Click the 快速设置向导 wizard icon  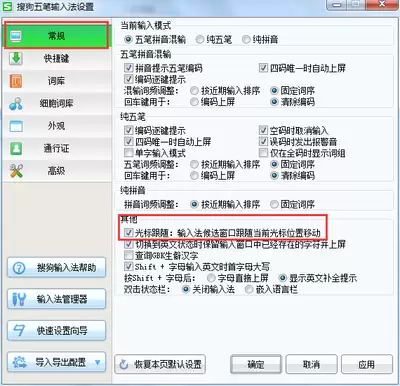pos(19,330)
